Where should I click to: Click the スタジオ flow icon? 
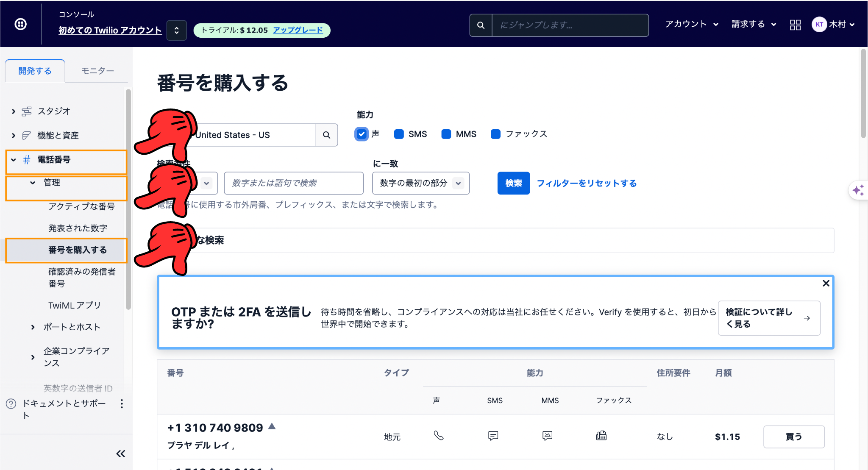(x=27, y=111)
